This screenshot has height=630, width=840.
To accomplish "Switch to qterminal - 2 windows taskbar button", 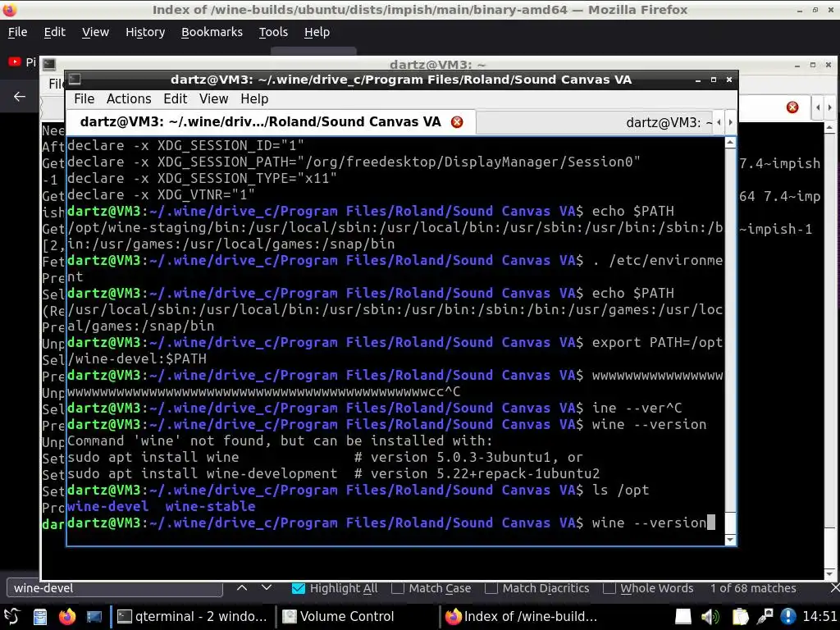I will pyautogui.click(x=192, y=617).
